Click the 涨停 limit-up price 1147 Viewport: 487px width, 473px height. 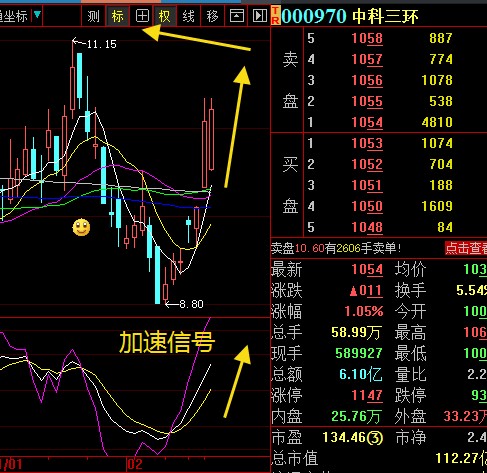367,395
